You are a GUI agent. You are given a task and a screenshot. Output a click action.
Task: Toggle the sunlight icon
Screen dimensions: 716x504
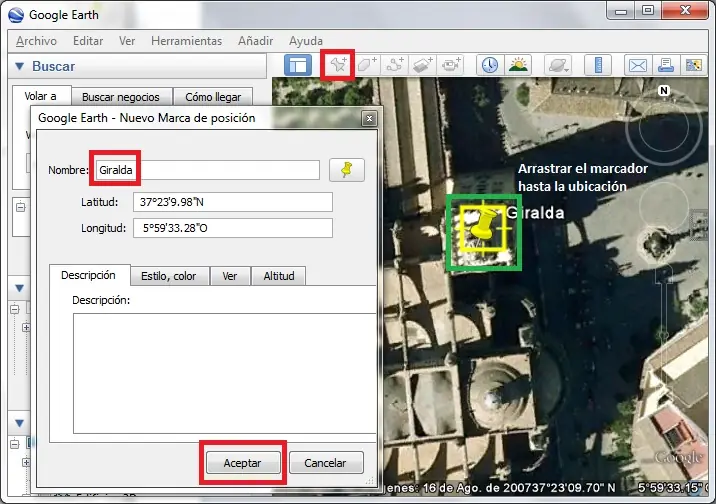click(x=518, y=65)
